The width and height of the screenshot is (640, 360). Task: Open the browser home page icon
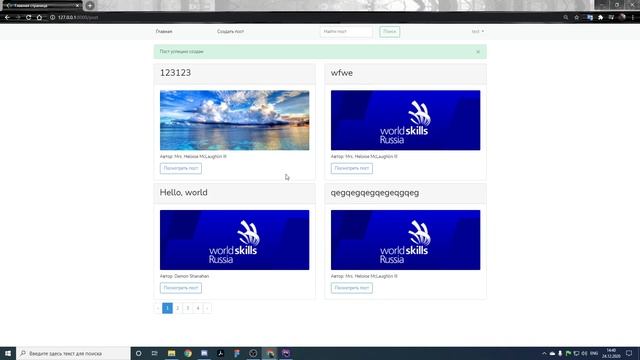pos(39,18)
